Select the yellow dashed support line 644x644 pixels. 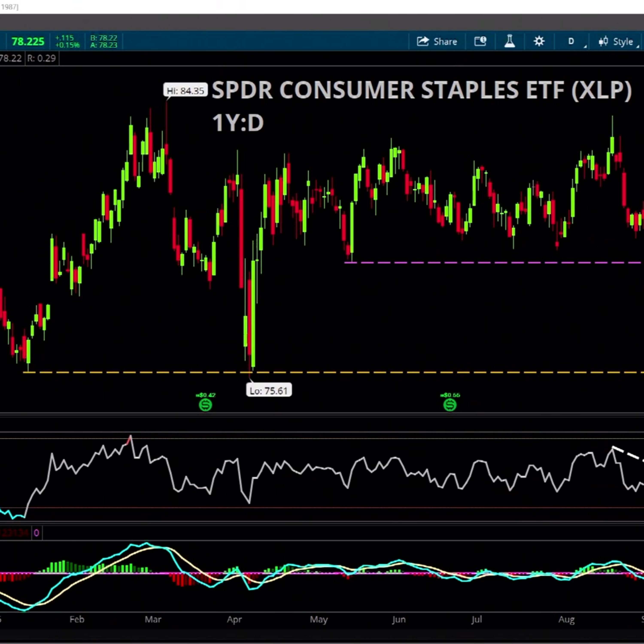point(333,372)
